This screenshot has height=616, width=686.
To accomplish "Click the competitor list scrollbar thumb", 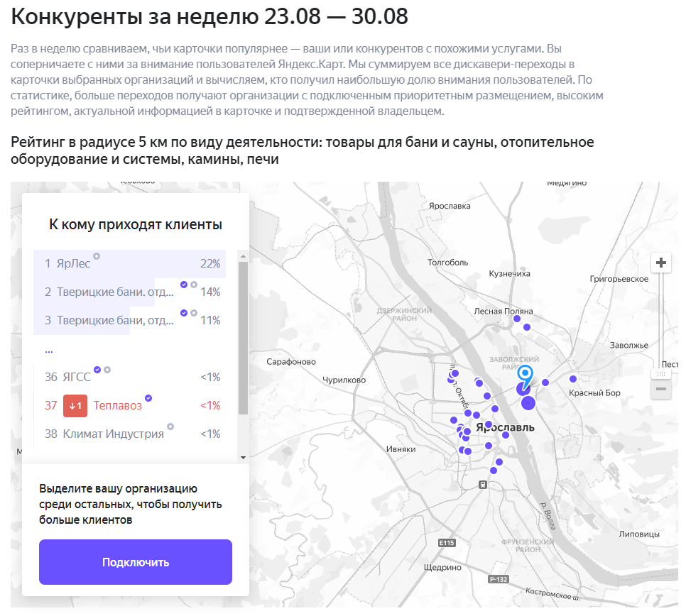I will tap(244, 338).
